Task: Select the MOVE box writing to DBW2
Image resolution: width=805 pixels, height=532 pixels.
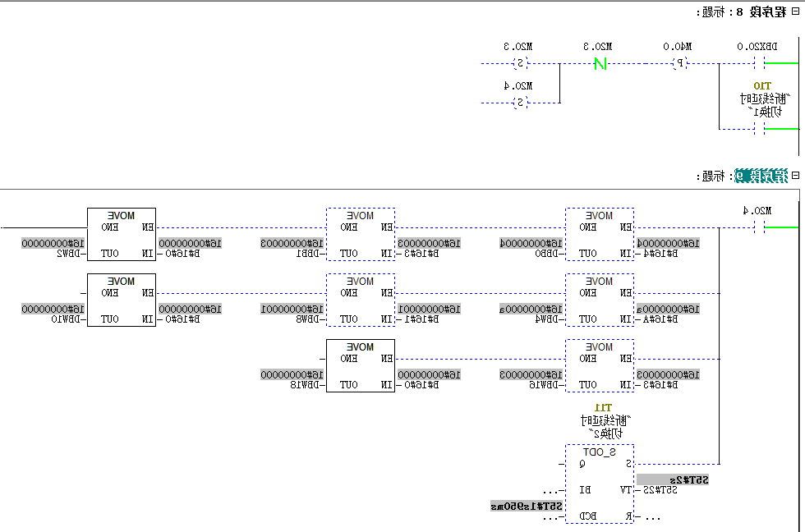Action: 122,235
